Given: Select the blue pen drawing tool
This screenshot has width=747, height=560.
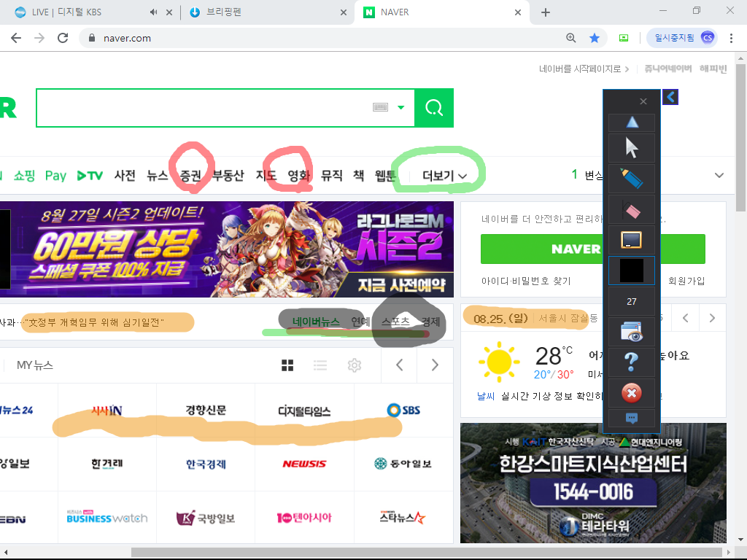Looking at the screenshot, I should (x=632, y=178).
